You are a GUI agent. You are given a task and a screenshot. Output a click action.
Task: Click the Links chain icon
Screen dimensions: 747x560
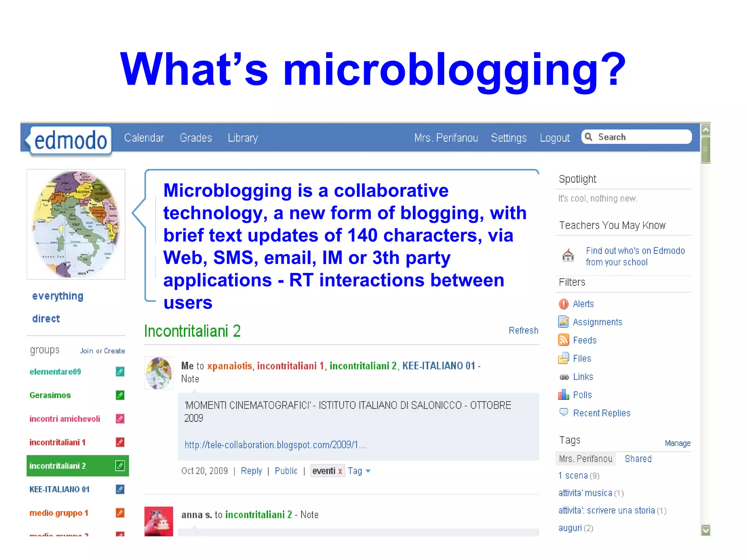[x=564, y=377]
